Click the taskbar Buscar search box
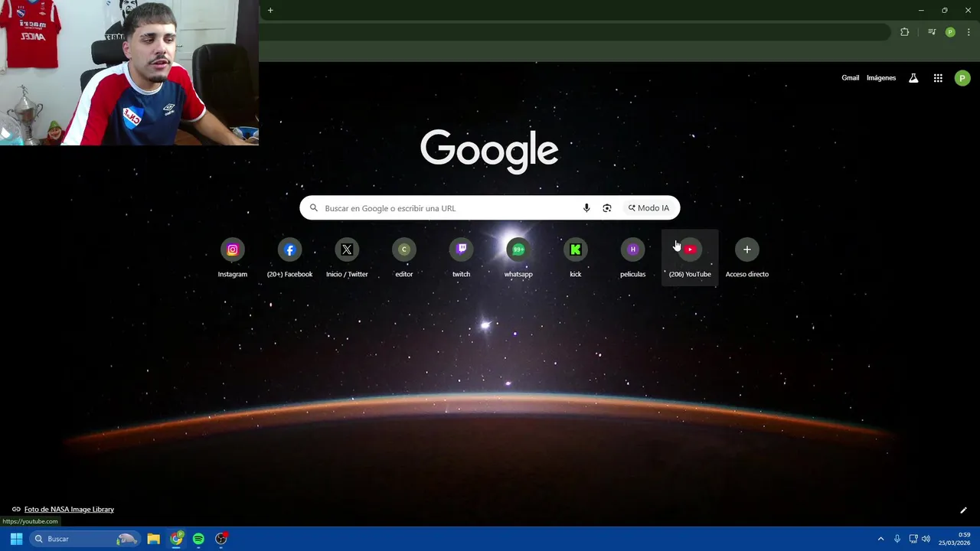Image resolution: width=980 pixels, height=551 pixels. 85,539
